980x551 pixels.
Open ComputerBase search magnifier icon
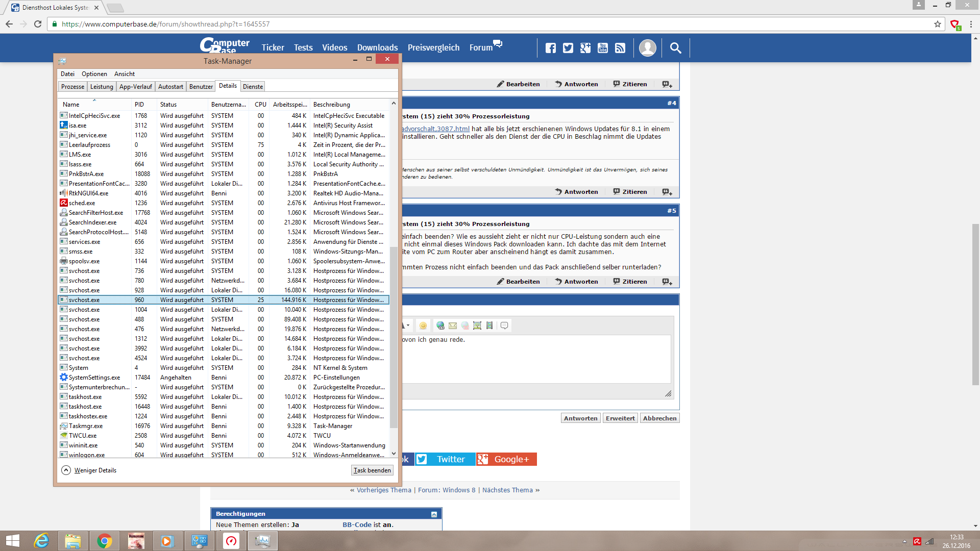(675, 48)
